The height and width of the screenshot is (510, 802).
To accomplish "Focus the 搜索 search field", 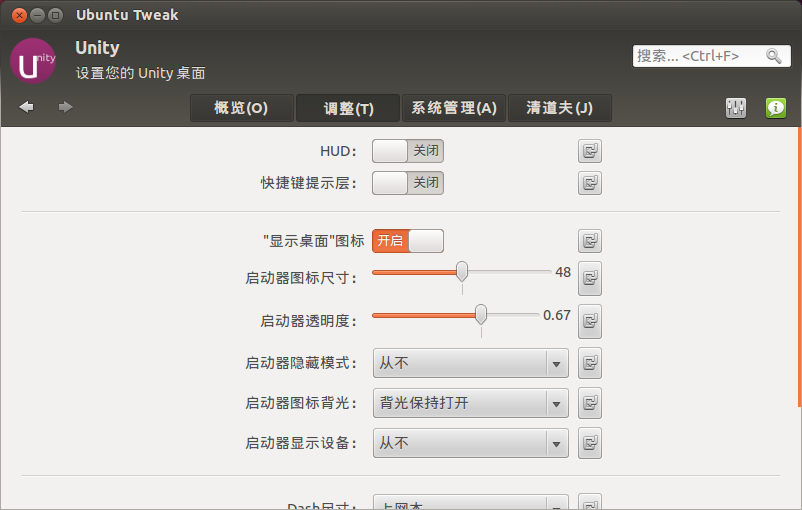I will [711, 56].
